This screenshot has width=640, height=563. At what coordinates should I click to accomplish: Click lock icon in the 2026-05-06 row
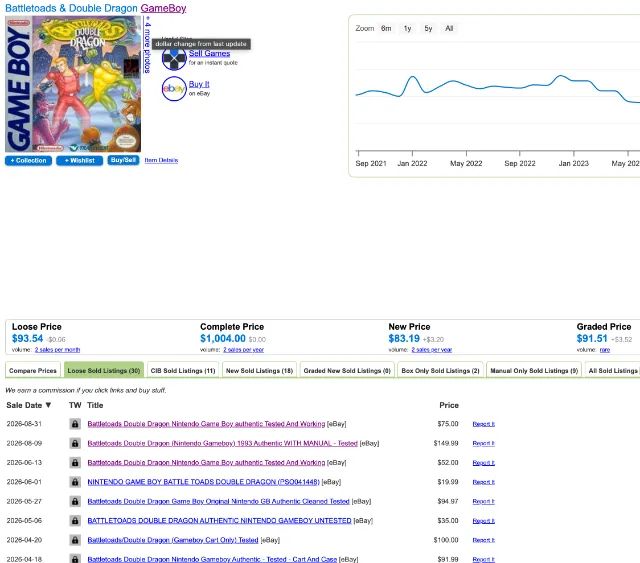[75, 521]
